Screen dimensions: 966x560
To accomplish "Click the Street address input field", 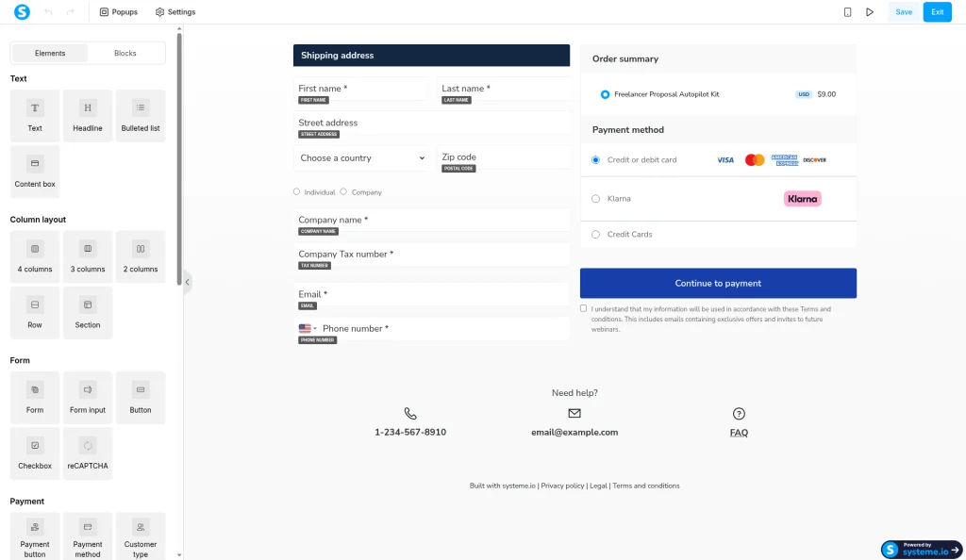I will (x=431, y=124).
